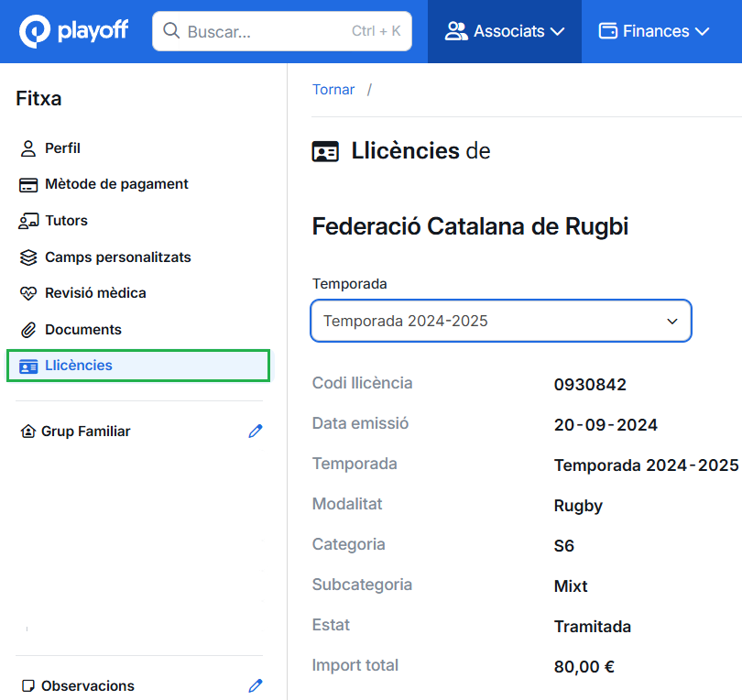Click the Grup Familiar house icon
Image resolution: width=742 pixels, height=700 pixels.
[27, 432]
